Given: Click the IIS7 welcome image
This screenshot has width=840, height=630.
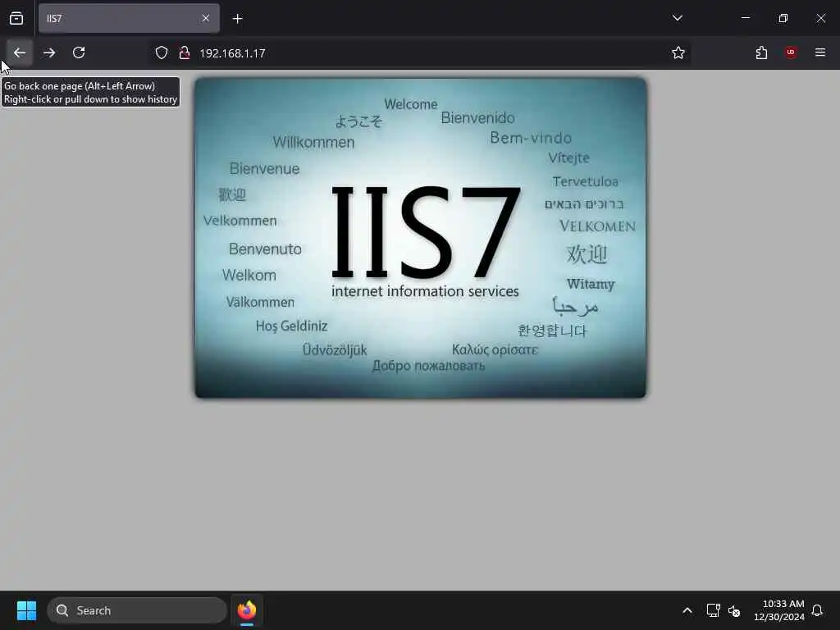Looking at the screenshot, I should (x=421, y=238).
